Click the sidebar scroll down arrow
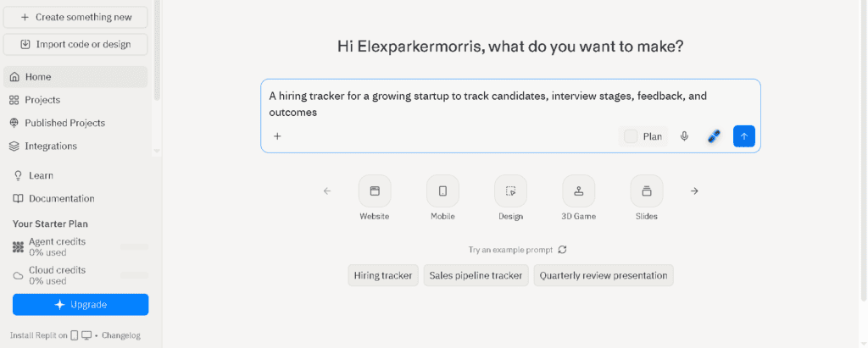The height and width of the screenshot is (348, 868). point(157,151)
